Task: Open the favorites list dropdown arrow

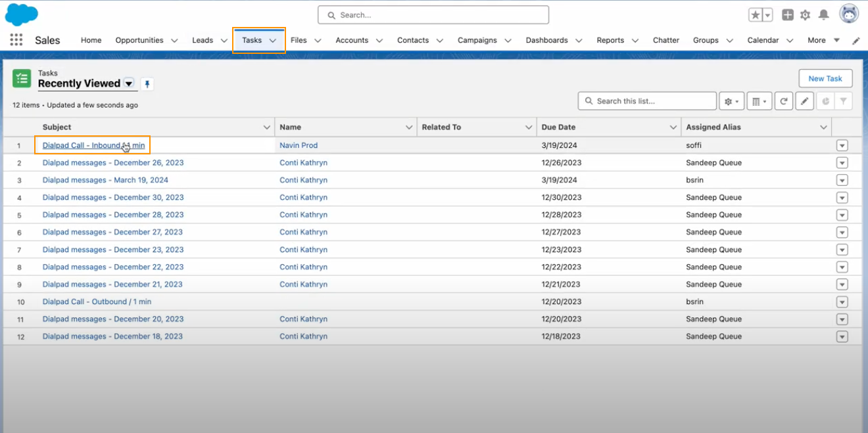Action: coord(767,14)
